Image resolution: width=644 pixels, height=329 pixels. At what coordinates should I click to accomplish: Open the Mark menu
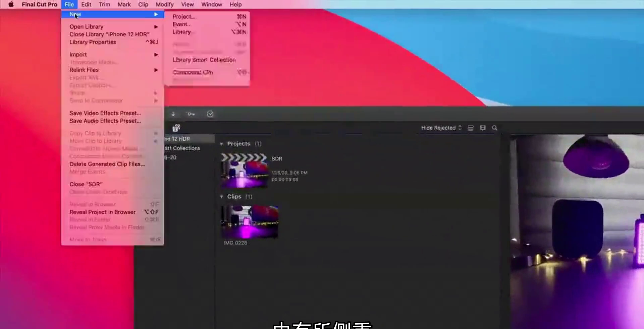click(124, 4)
